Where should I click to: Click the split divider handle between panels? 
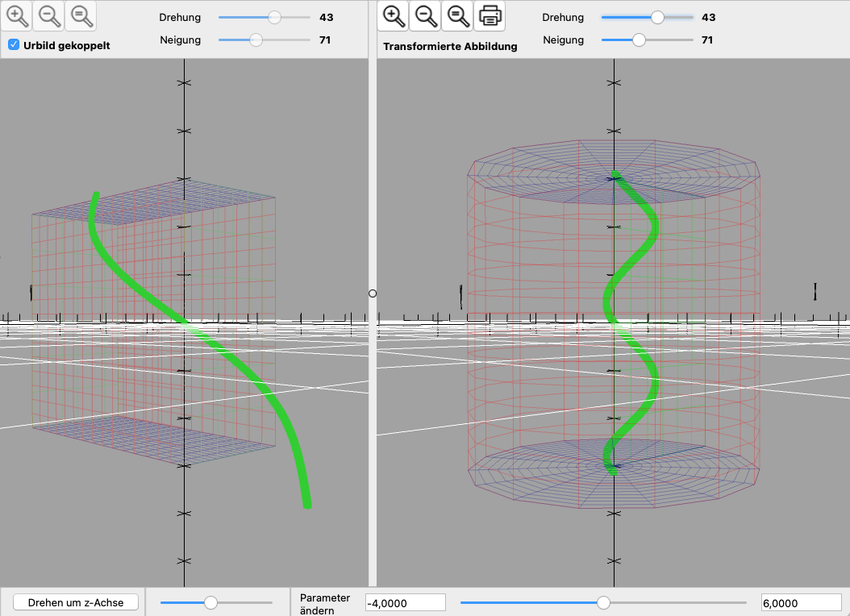[x=373, y=293]
